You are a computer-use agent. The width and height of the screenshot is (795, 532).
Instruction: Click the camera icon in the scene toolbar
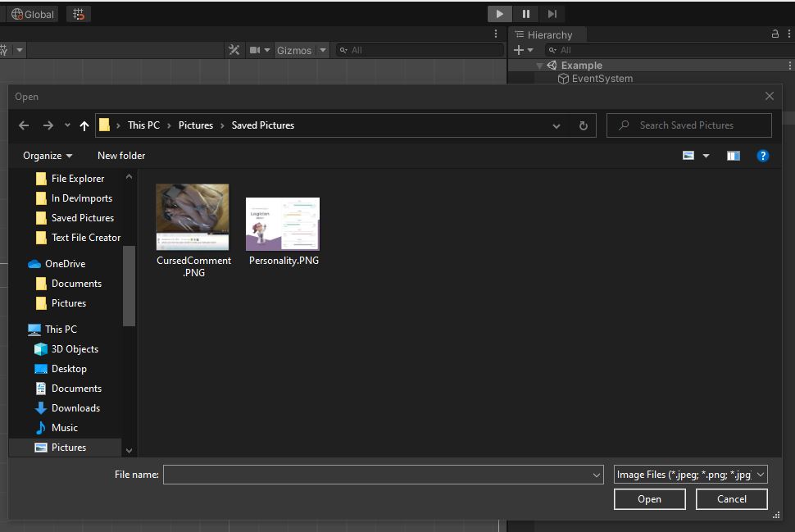[x=255, y=49]
